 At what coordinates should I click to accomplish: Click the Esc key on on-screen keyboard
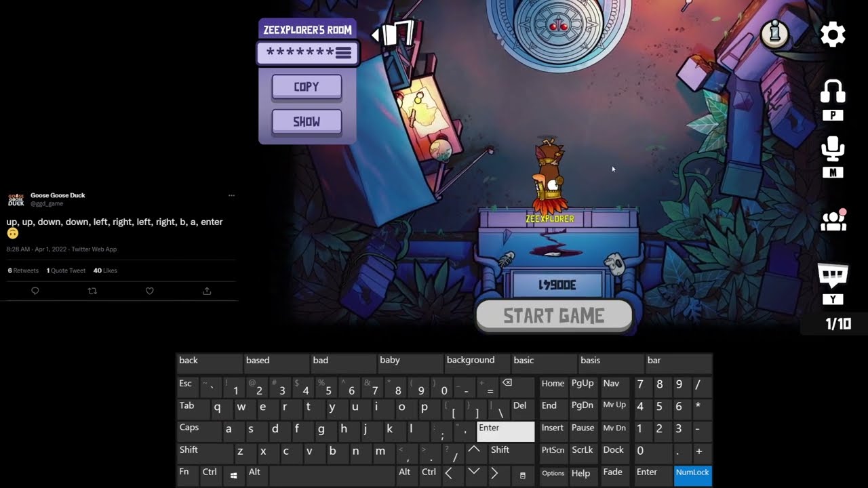tap(187, 386)
